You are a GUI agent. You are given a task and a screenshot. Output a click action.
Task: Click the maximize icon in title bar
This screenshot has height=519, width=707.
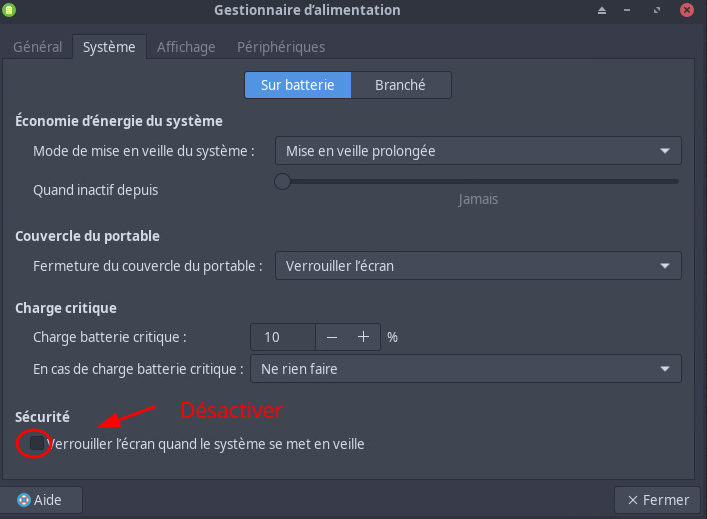(658, 11)
